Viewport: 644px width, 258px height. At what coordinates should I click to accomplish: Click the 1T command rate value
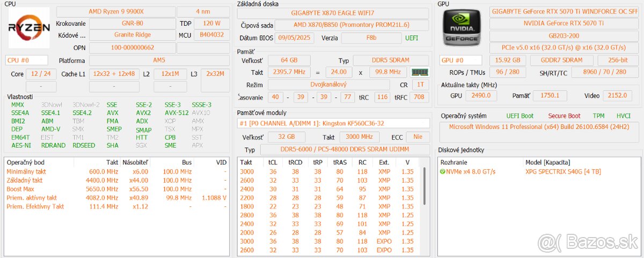(420, 84)
